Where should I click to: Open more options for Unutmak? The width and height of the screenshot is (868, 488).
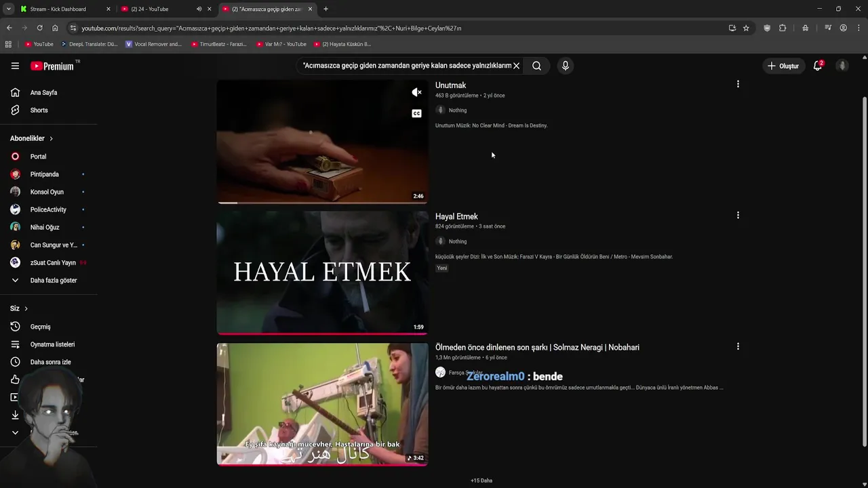[738, 84]
